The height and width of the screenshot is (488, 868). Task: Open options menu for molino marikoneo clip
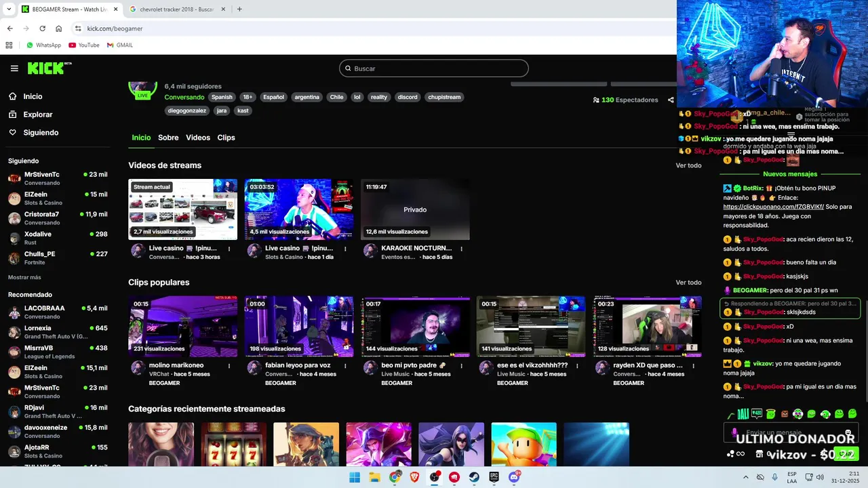point(229,366)
